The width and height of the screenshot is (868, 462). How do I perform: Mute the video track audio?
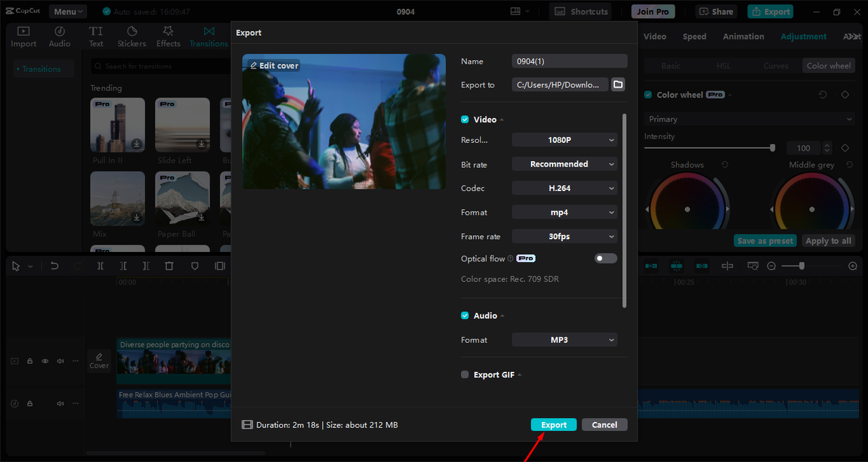(x=60, y=361)
